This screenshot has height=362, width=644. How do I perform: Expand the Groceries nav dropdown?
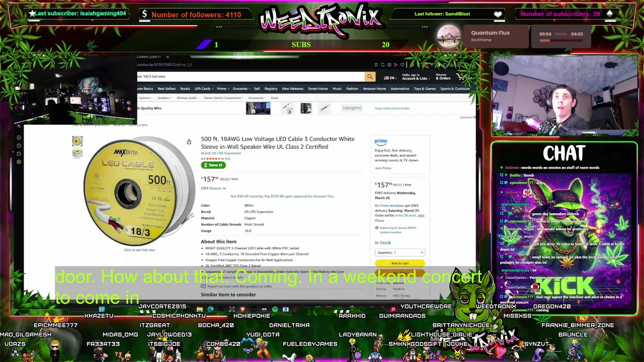click(x=242, y=88)
